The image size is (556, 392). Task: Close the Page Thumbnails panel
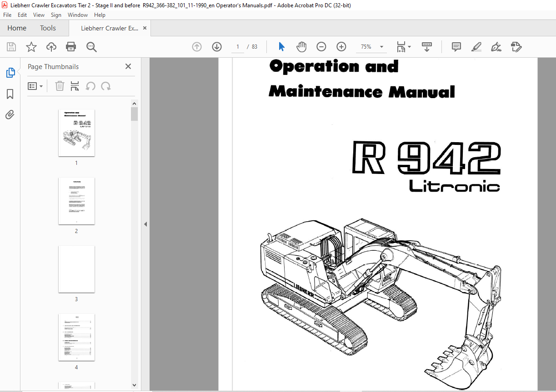pyautogui.click(x=128, y=66)
